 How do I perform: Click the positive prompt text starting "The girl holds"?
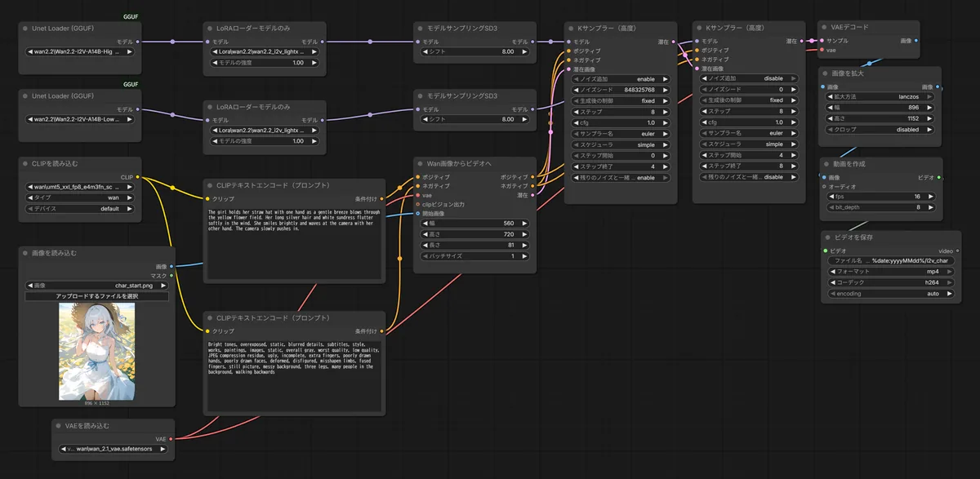(294, 244)
